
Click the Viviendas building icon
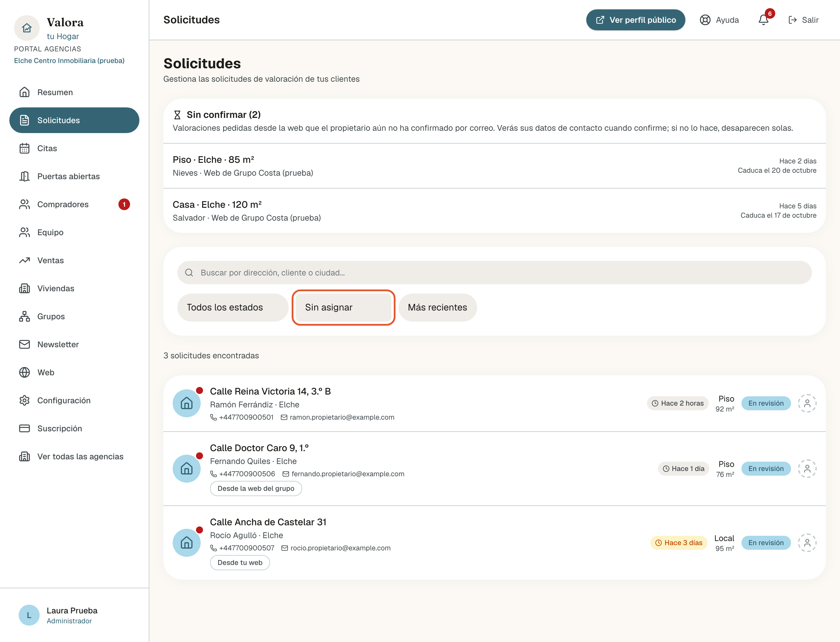click(x=24, y=289)
